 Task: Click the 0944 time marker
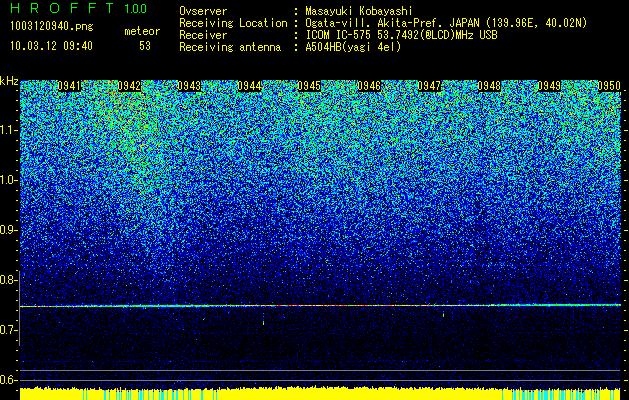(x=249, y=86)
